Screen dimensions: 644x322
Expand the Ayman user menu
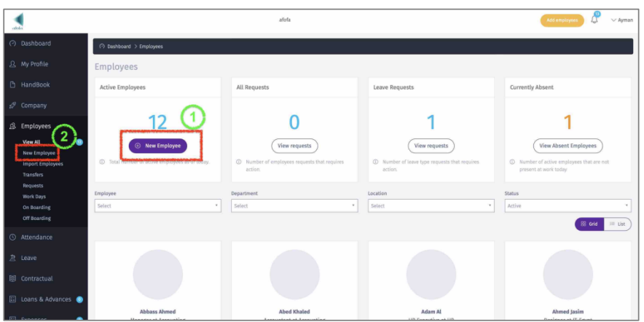point(621,20)
